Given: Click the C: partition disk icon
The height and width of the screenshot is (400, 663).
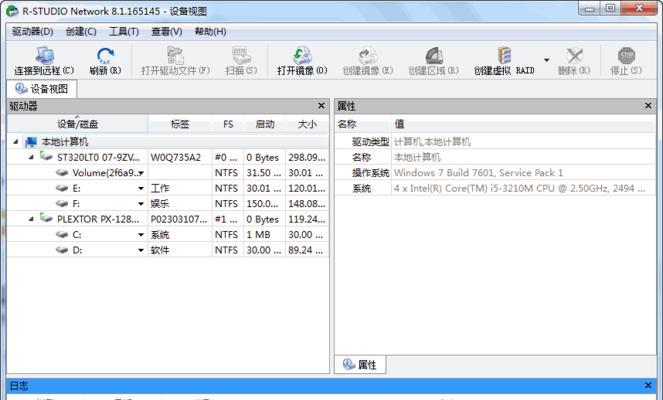Looking at the screenshot, I should [62, 235].
